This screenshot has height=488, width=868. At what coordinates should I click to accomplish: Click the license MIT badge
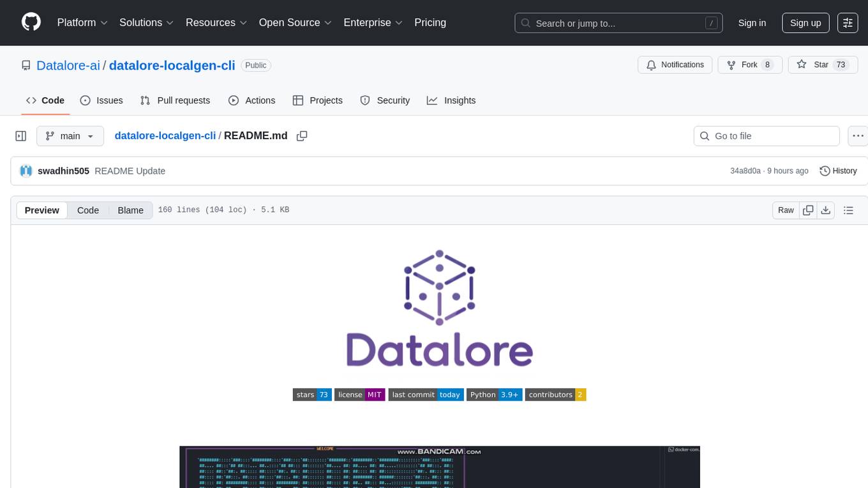click(360, 395)
